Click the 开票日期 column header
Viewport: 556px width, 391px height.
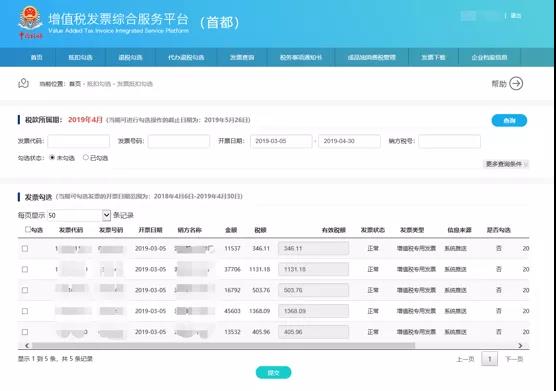150,230
